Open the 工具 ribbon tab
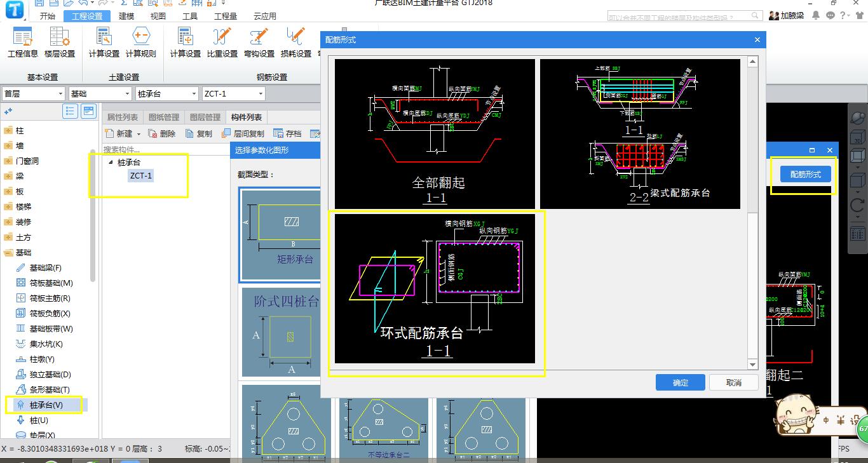Screen dimensions: 868x463 pos(190,17)
